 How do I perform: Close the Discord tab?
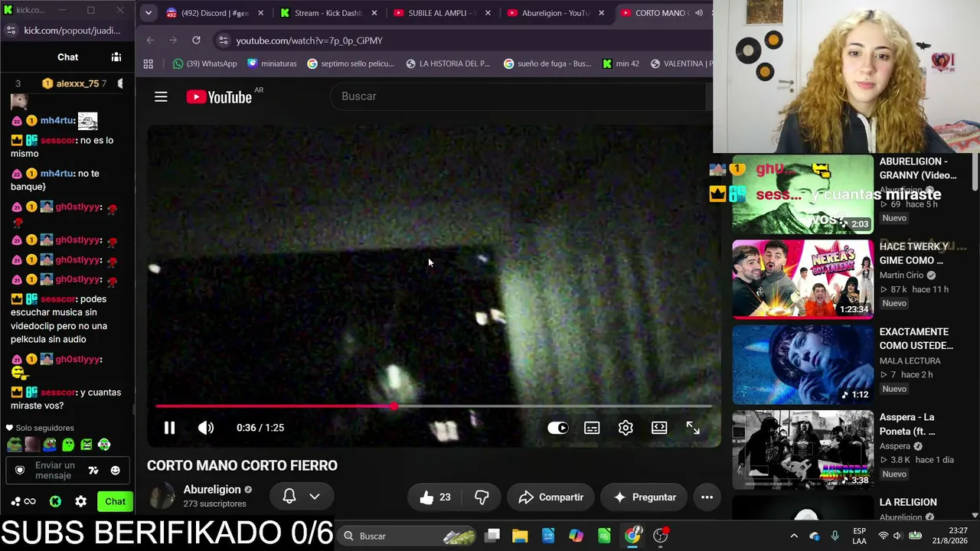(x=261, y=13)
